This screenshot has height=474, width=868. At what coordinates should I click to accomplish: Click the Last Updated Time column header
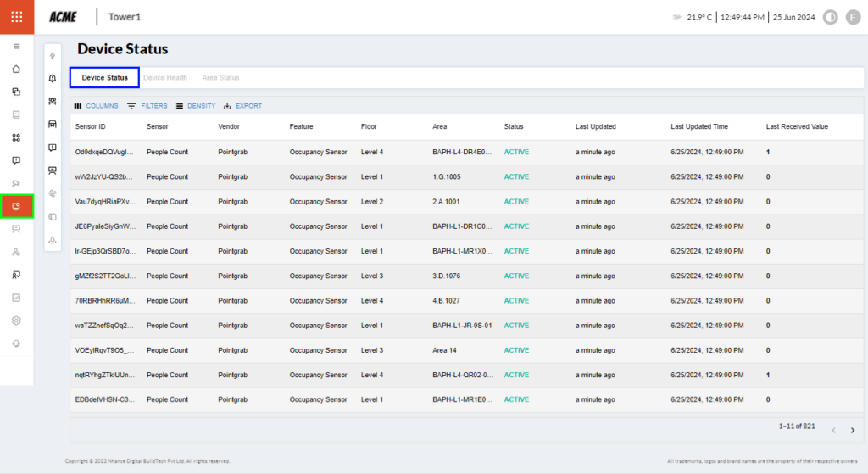(x=699, y=126)
